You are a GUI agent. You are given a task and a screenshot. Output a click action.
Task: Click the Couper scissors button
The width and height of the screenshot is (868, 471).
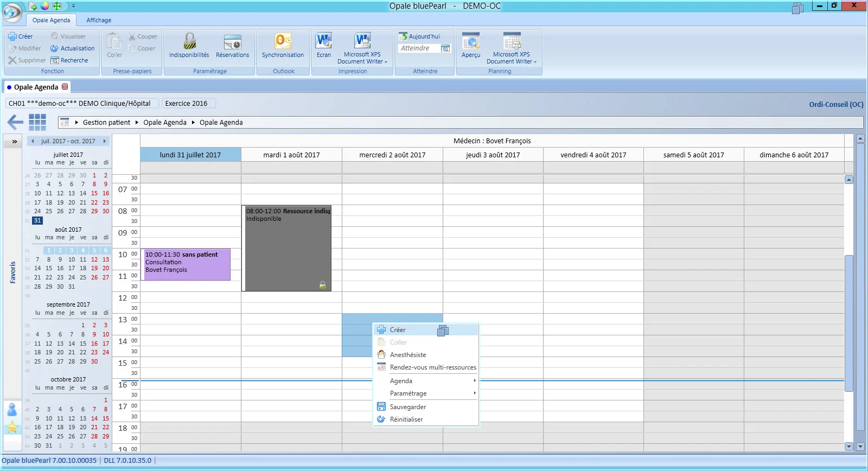pos(143,36)
